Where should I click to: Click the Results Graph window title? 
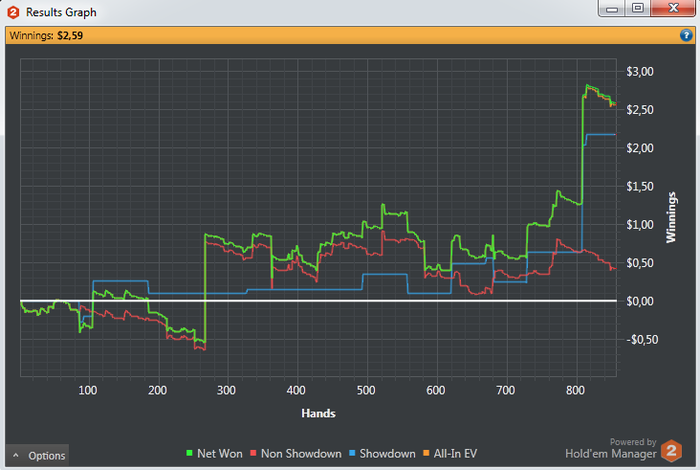[61, 12]
